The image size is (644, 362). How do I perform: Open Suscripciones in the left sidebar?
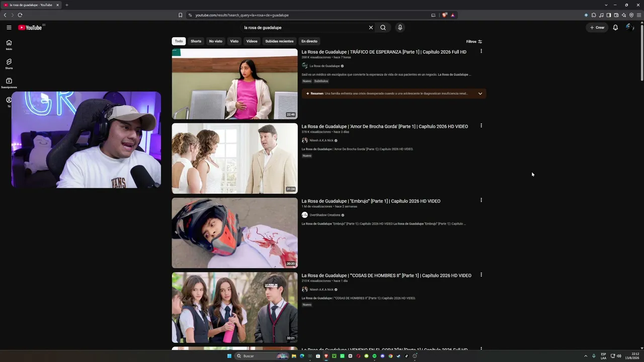[x=9, y=83]
